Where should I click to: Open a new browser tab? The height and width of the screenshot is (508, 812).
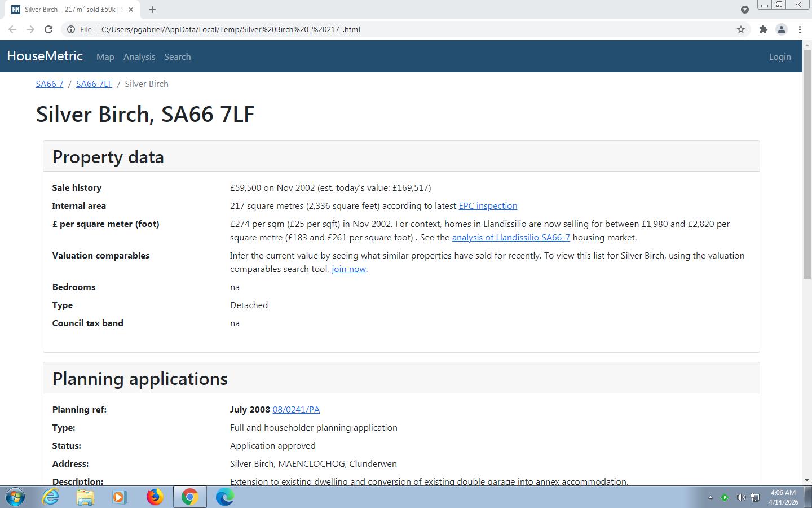(152, 10)
